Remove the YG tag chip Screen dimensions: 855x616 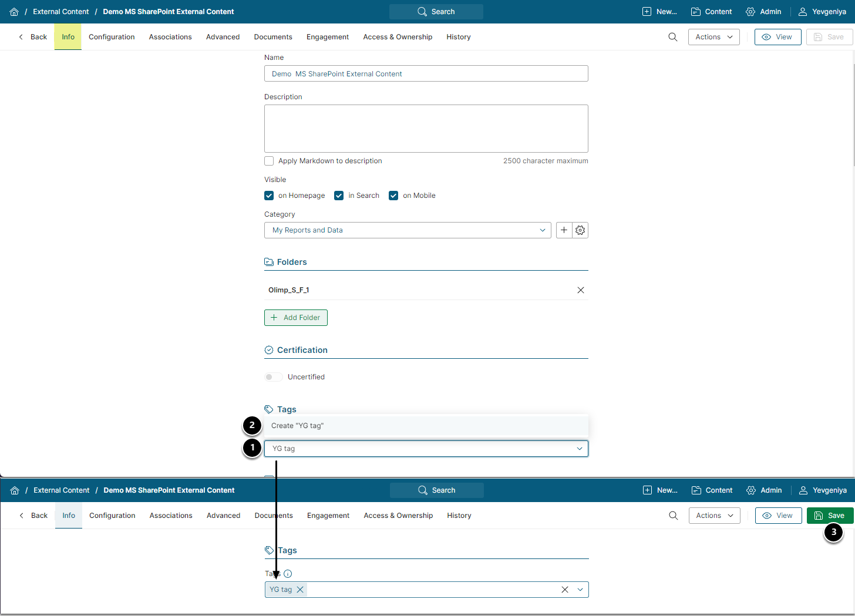click(x=300, y=590)
